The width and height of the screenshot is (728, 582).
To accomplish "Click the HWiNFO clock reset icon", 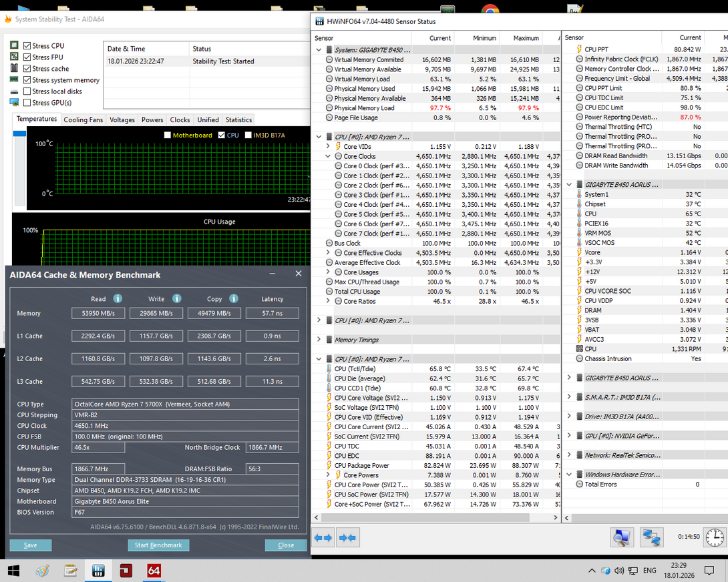I will (x=714, y=537).
